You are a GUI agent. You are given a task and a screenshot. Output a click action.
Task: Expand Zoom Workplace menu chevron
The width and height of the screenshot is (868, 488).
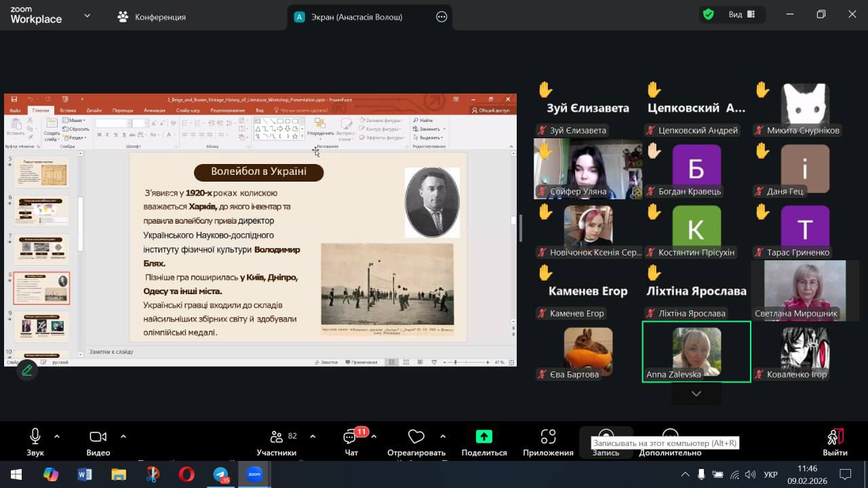[87, 16]
